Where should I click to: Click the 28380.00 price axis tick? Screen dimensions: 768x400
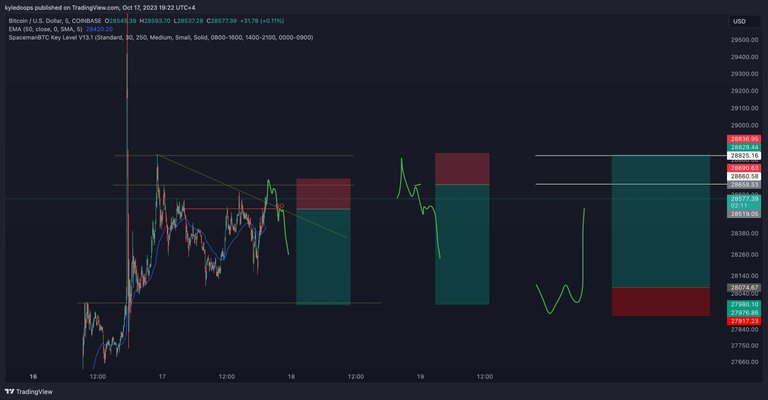click(744, 234)
